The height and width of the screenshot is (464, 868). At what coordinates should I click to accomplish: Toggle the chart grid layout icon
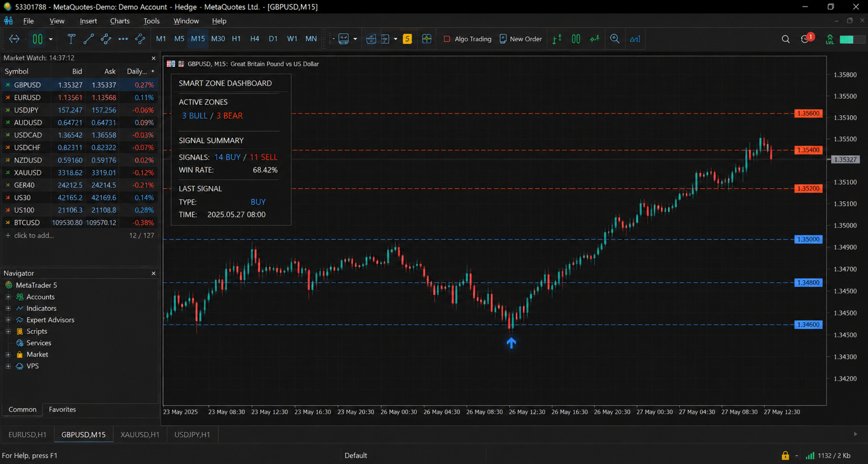(427, 39)
